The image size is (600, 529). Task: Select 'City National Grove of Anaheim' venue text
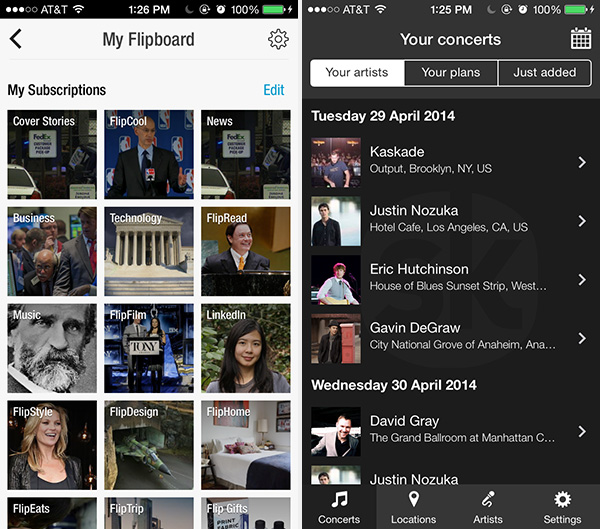(462, 345)
